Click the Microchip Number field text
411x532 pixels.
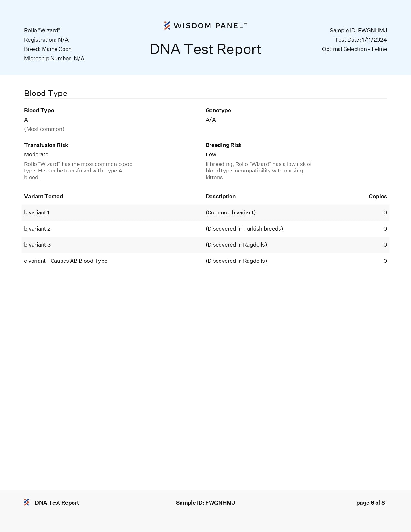coord(54,58)
